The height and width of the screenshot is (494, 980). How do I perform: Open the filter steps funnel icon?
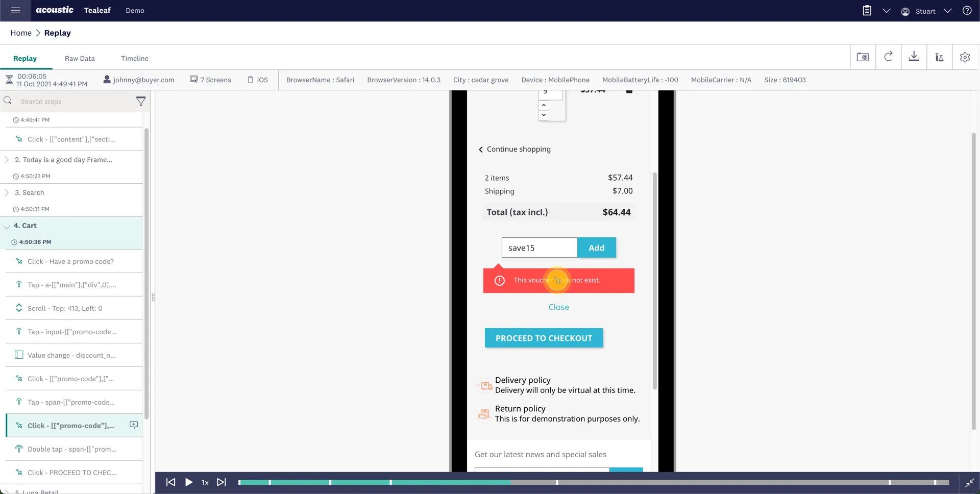click(141, 102)
